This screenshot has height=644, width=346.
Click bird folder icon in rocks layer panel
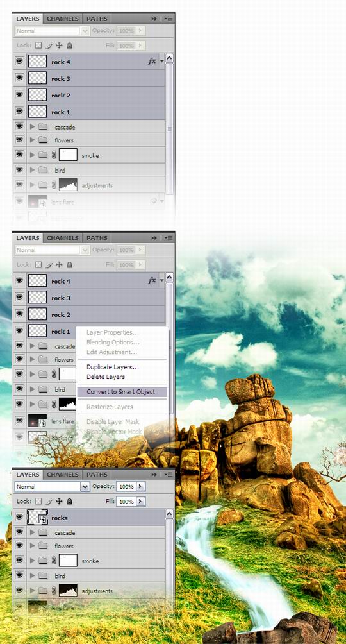coord(44,576)
